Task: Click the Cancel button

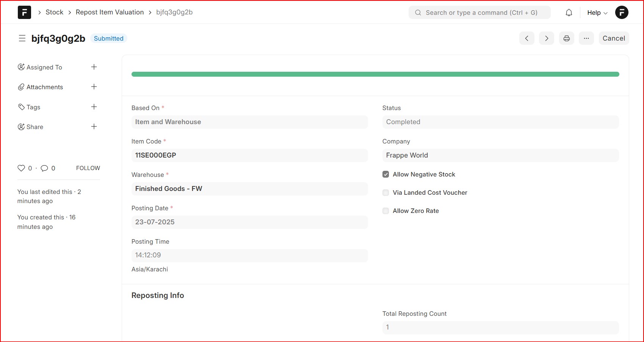Action: click(x=614, y=38)
